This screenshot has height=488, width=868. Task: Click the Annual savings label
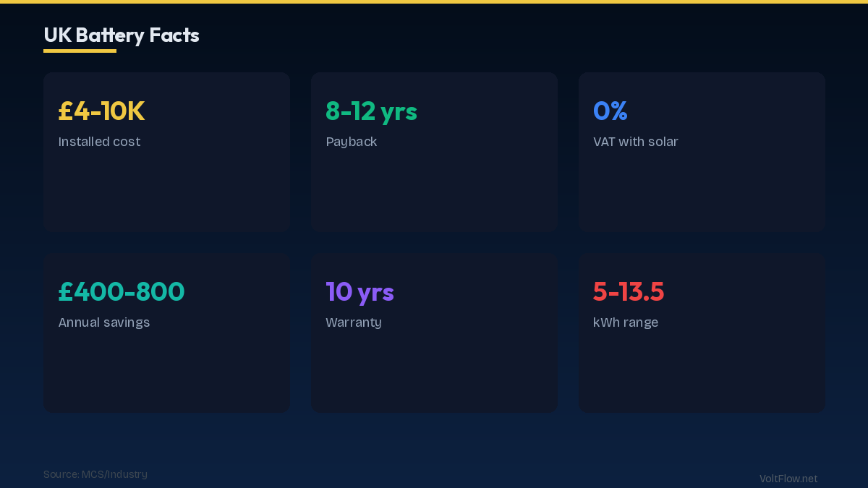pyautogui.click(x=104, y=322)
